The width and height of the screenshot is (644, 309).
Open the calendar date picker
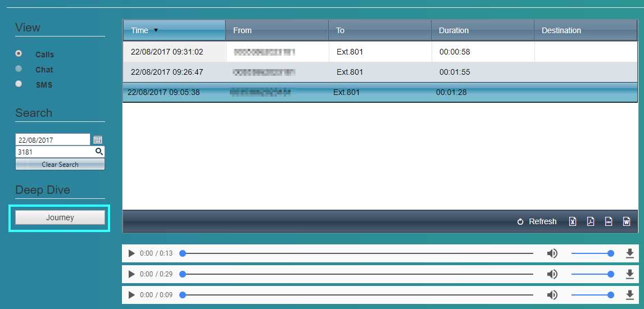coord(98,140)
